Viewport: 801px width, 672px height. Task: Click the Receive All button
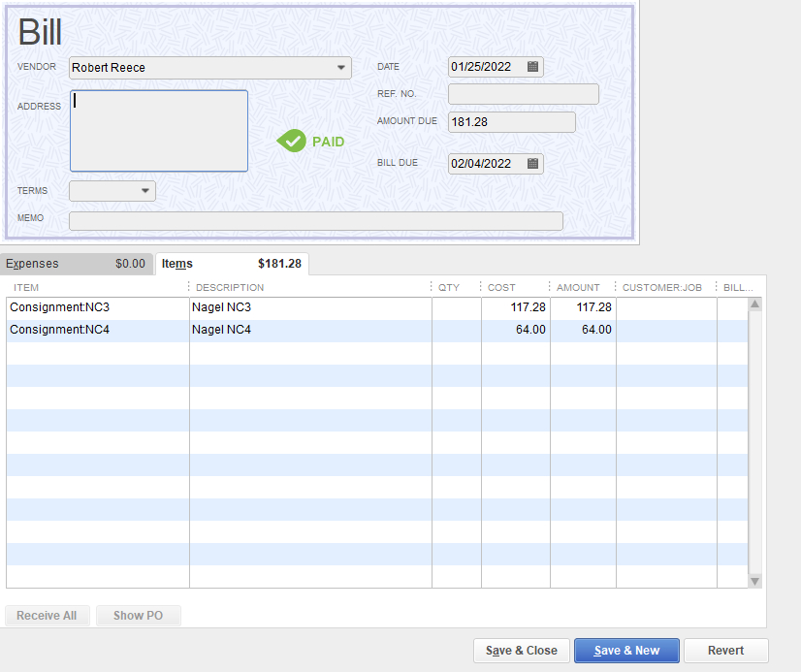pos(47,616)
